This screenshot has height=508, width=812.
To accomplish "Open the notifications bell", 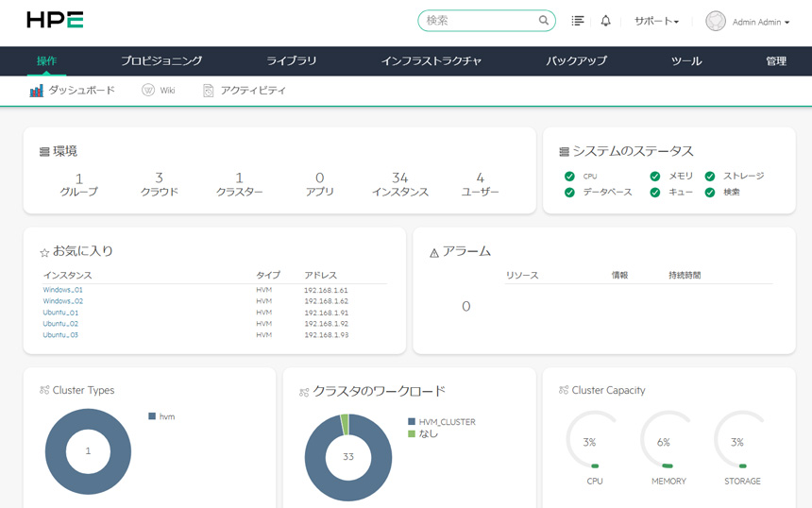I will pyautogui.click(x=605, y=21).
